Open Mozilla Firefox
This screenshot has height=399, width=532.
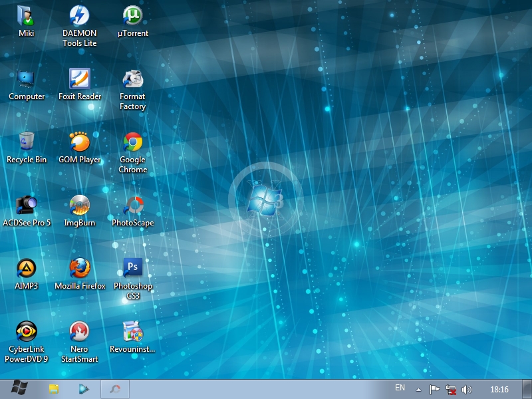coord(80,266)
